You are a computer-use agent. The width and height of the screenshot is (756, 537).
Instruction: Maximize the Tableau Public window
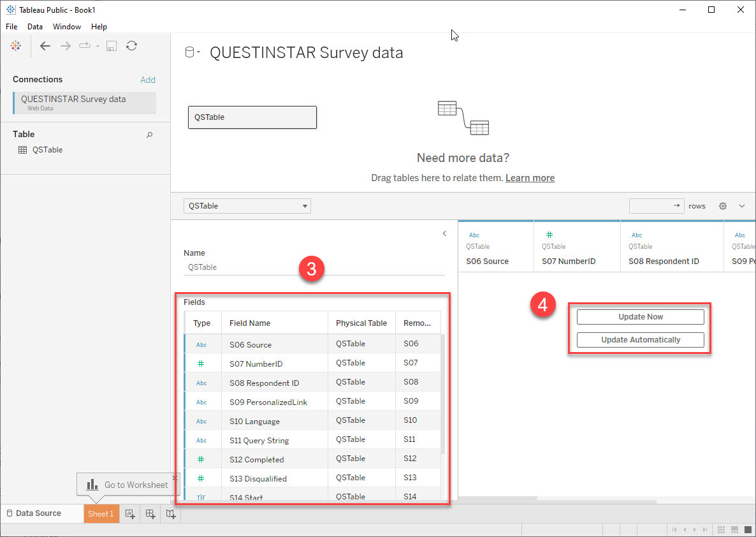(711, 10)
